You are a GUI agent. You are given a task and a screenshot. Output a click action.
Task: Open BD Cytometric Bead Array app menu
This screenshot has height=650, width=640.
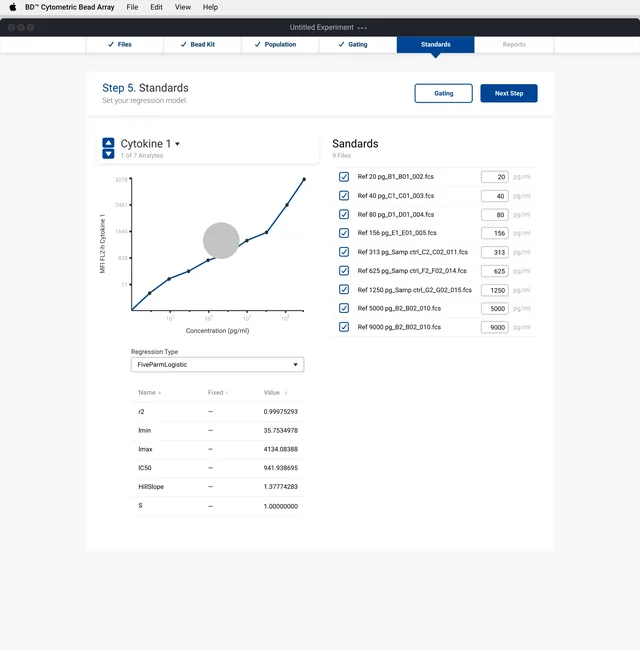(x=69, y=7)
